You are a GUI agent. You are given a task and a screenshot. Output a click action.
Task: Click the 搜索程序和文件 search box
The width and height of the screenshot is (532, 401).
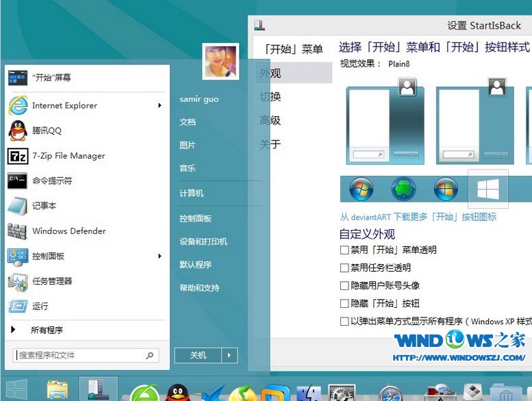79,356
